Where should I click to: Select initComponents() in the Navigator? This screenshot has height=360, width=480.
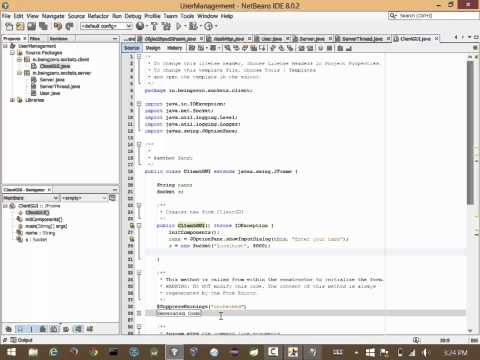coord(44,219)
